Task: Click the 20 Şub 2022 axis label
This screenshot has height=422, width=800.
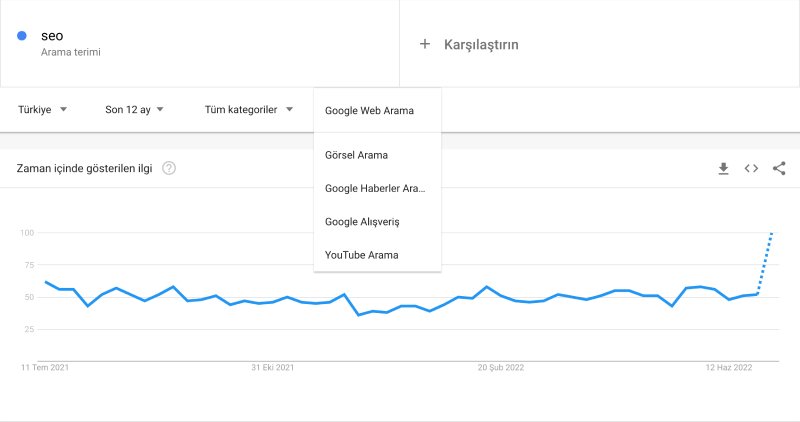Action: point(501,367)
